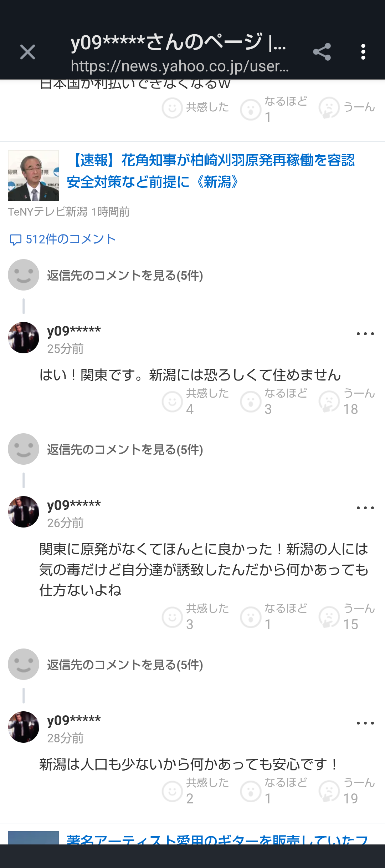
Task: Open options menu for the 25分前 comment
Action: [365, 334]
